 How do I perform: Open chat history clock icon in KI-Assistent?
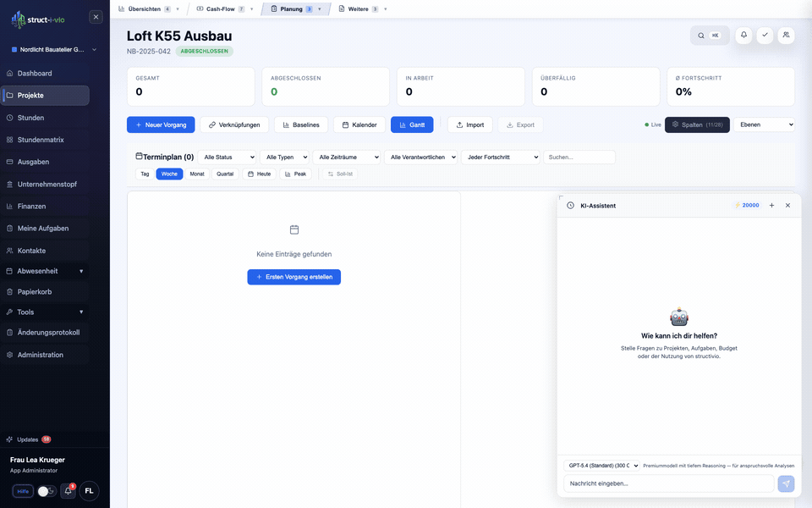click(x=570, y=206)
